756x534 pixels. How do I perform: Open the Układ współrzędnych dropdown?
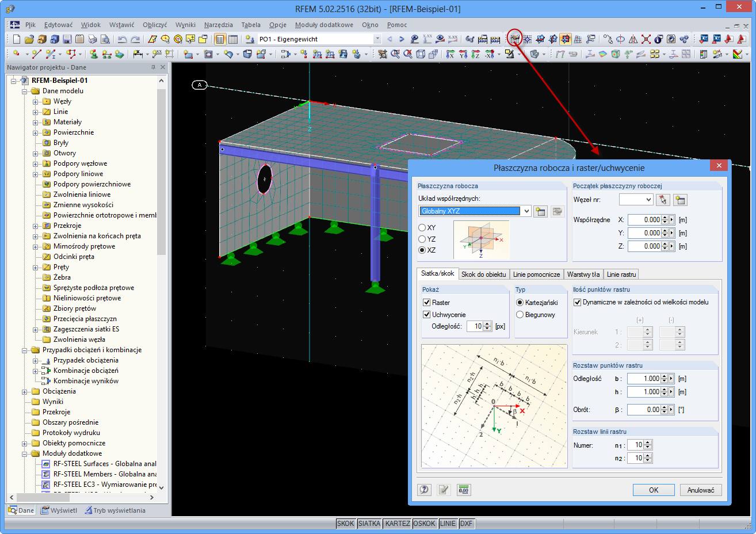tap(526, 211)
